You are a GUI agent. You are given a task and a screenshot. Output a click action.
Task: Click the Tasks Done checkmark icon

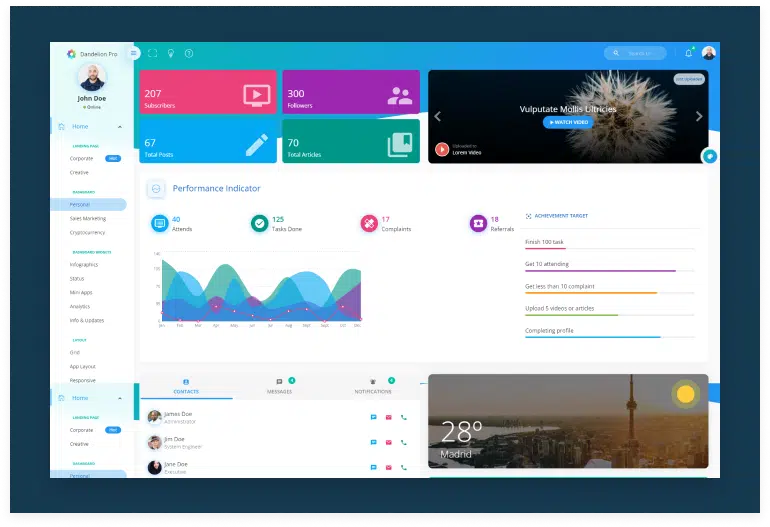pyautogui.click(x=259, y=223)
